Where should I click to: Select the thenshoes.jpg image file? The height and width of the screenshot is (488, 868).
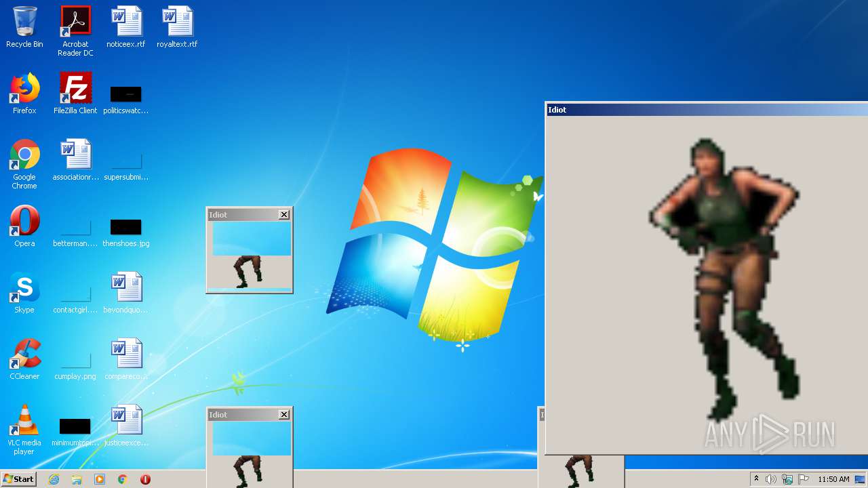[126, 233]
